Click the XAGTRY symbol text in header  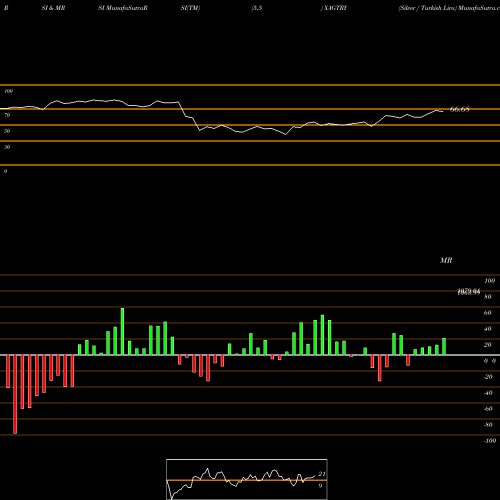coord(335,8)
